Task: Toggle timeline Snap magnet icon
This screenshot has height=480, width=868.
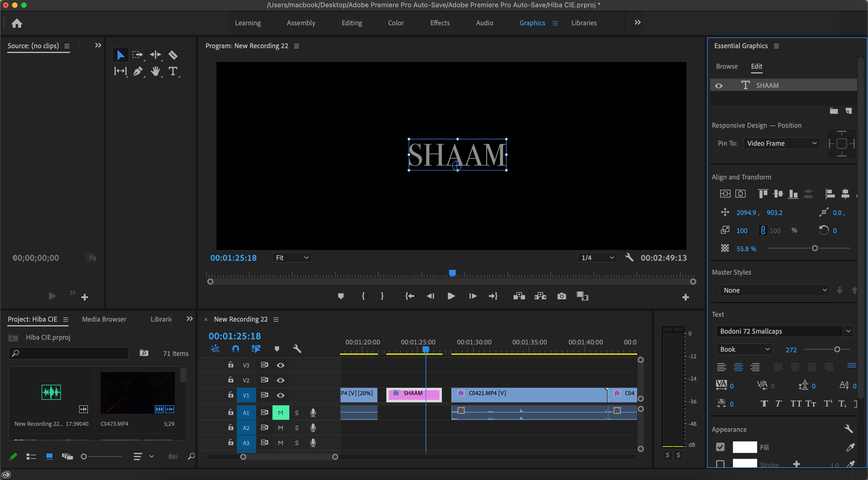Action: (235, 349)
